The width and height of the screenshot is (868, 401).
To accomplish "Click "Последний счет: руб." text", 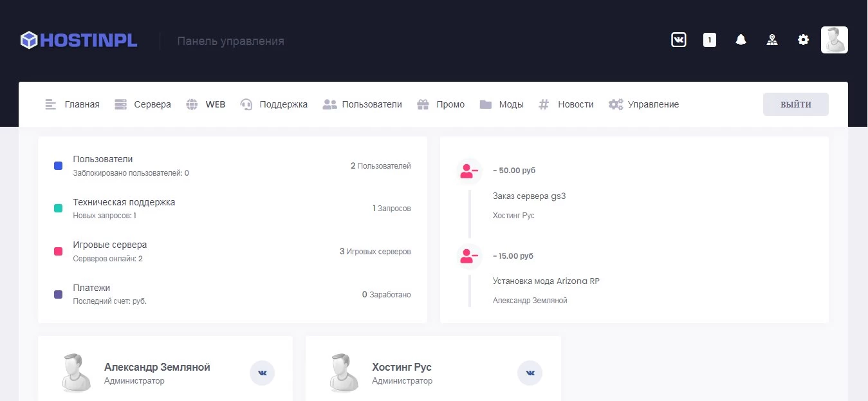I will coord(110,301).
